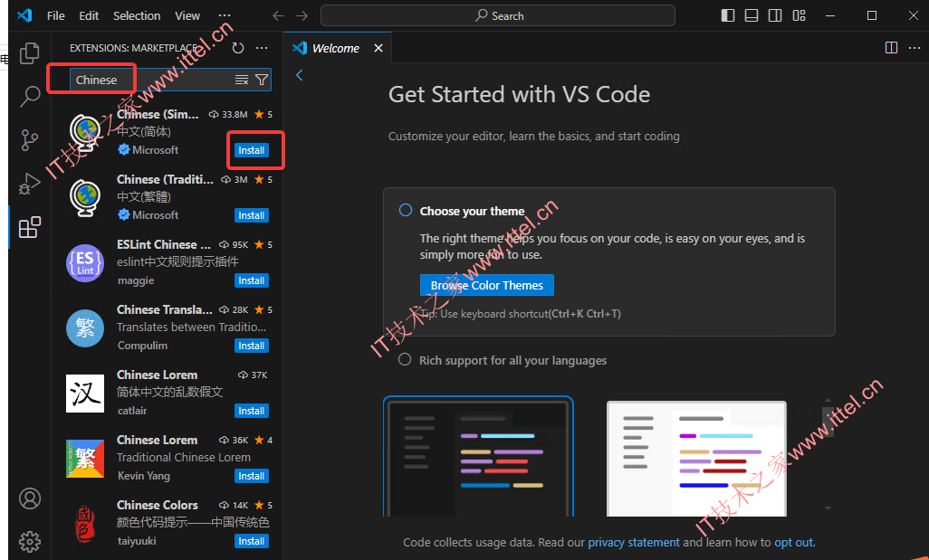Split the editor to the right

coord(891,47)
